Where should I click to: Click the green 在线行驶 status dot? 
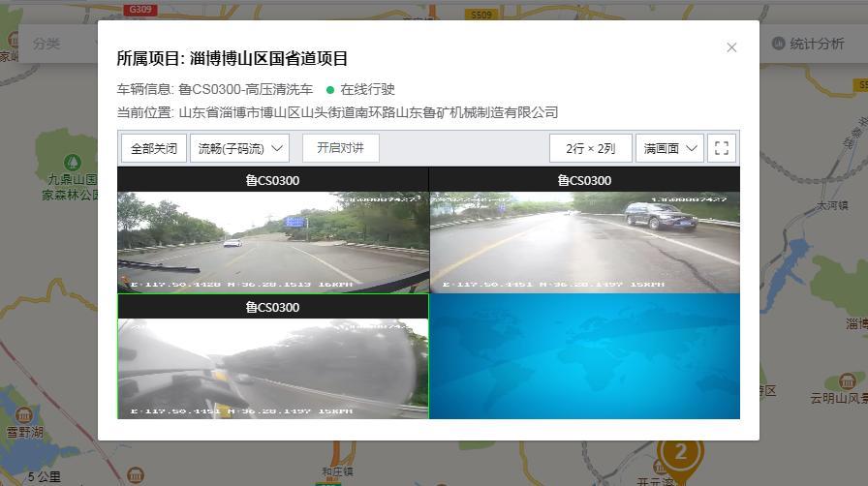point(330,89)
